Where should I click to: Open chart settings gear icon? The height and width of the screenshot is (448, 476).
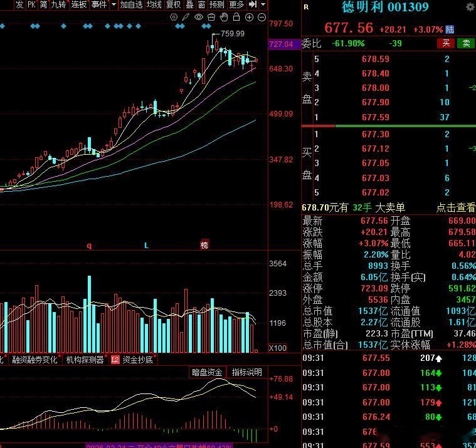click(174, 18)
